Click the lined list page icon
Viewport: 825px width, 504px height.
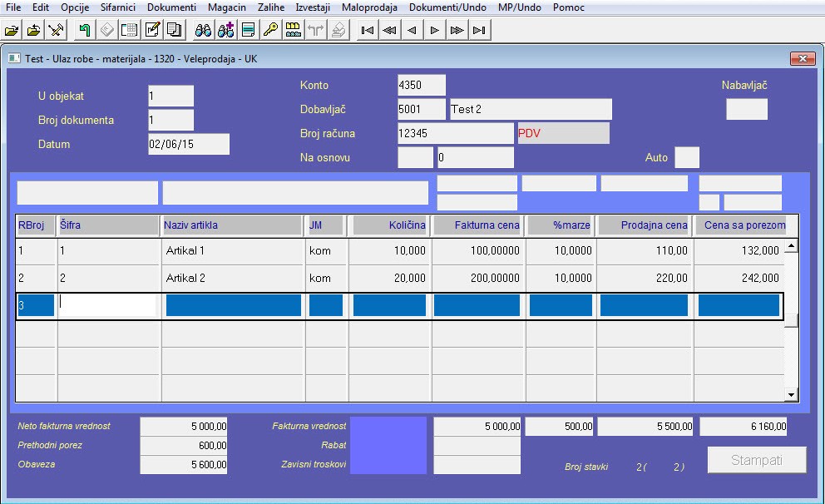click(x=248, y=30)
